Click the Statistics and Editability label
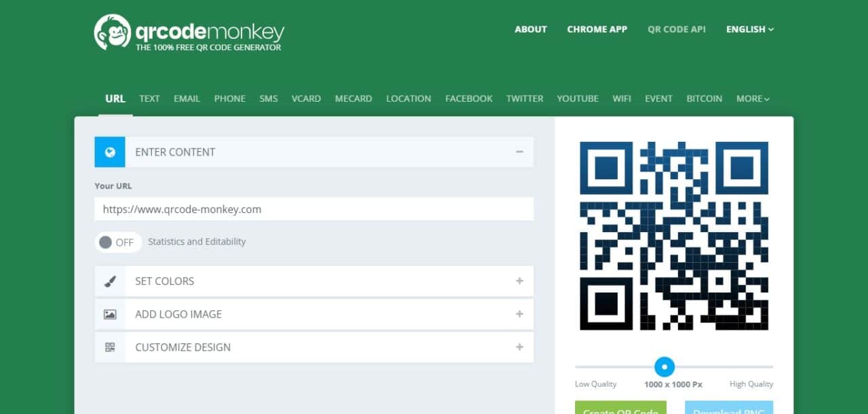The width and height of the screenshot is (868, 414). (x=197, y=242)
